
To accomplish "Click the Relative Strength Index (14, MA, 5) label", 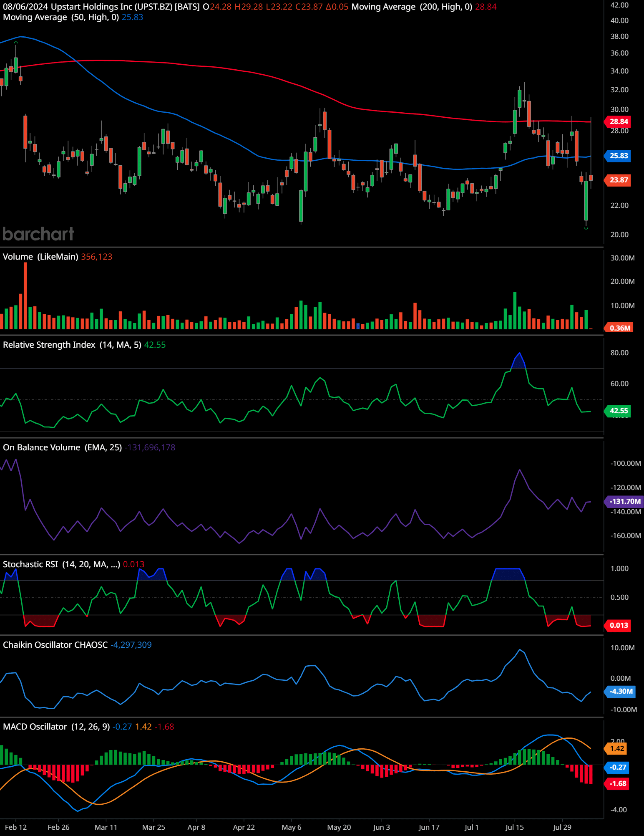I will click(72, 345).
